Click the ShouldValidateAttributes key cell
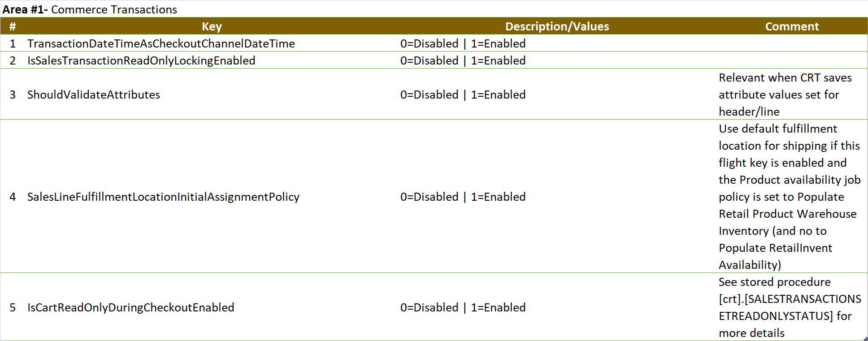 [x=212, y=95]
